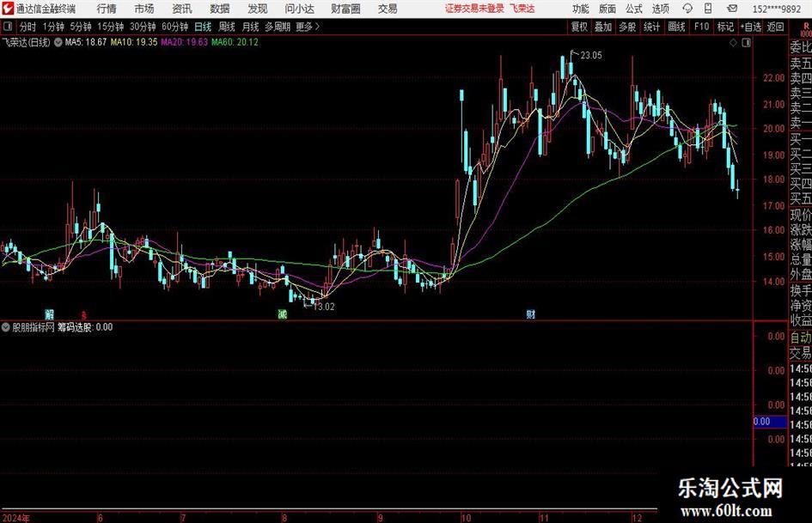The height and width of the screenshot is (523, 812).
Task: Click 证券交易未登录 login link
Action: click(x=474, y=9)
